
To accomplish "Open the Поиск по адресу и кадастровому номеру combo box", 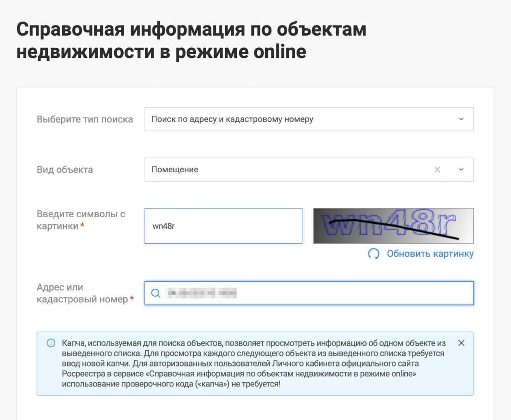I will tap(309, 119).
